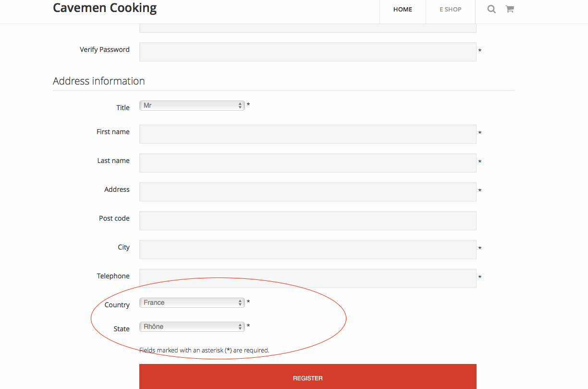This screenshot has height=389, width=588.
Task: Click the Address input field
Action: 307,192
